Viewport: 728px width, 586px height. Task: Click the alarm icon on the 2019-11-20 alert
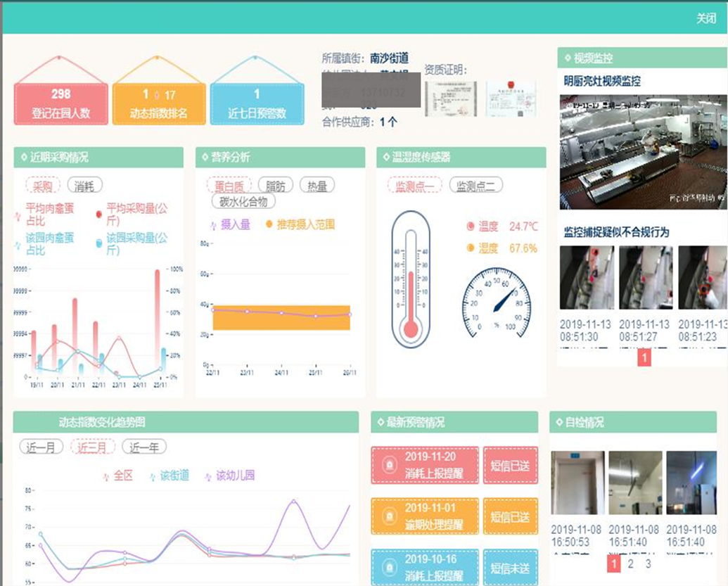coord(390,465)
